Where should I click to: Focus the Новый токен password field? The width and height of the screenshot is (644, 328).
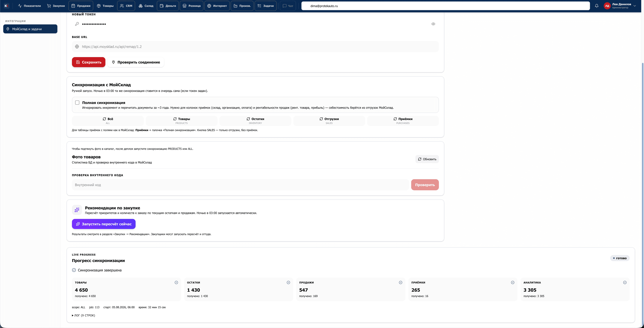[x=255, y=24]
